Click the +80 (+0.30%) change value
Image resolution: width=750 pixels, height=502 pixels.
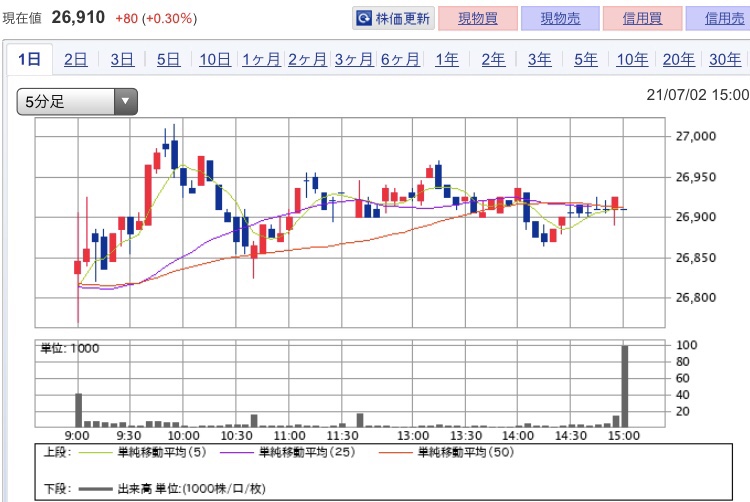point(156,19)
